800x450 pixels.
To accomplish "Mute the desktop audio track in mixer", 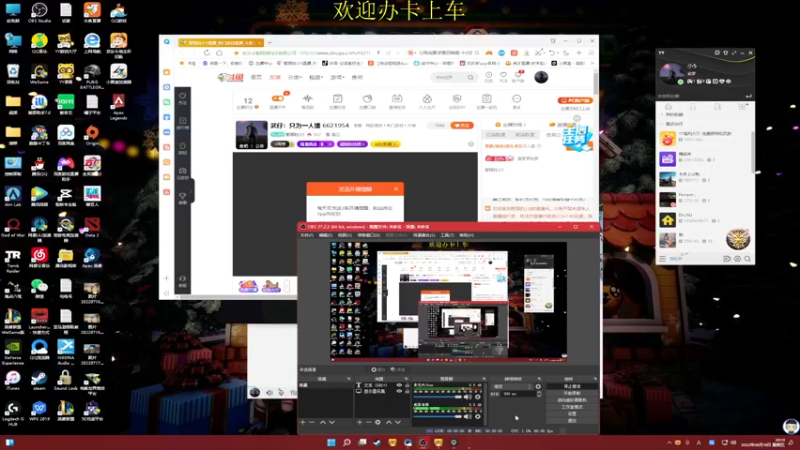I will [x=467, y=416].
